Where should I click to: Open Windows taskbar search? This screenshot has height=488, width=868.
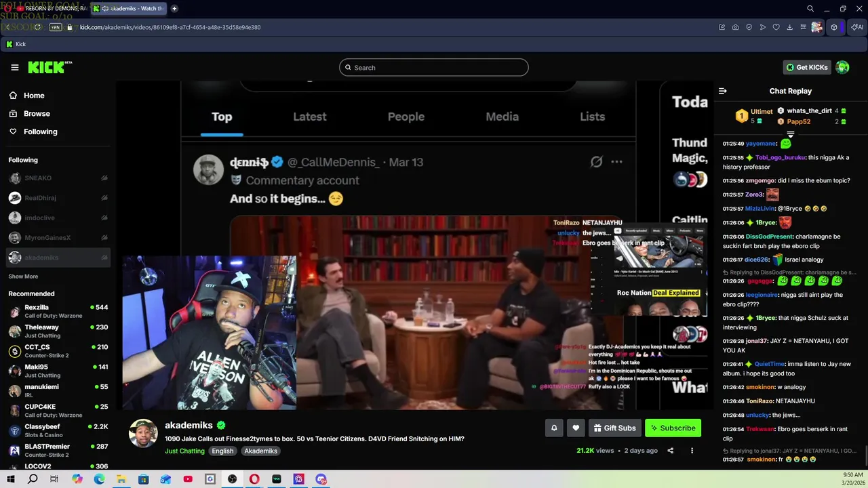(x=33, y=479)
